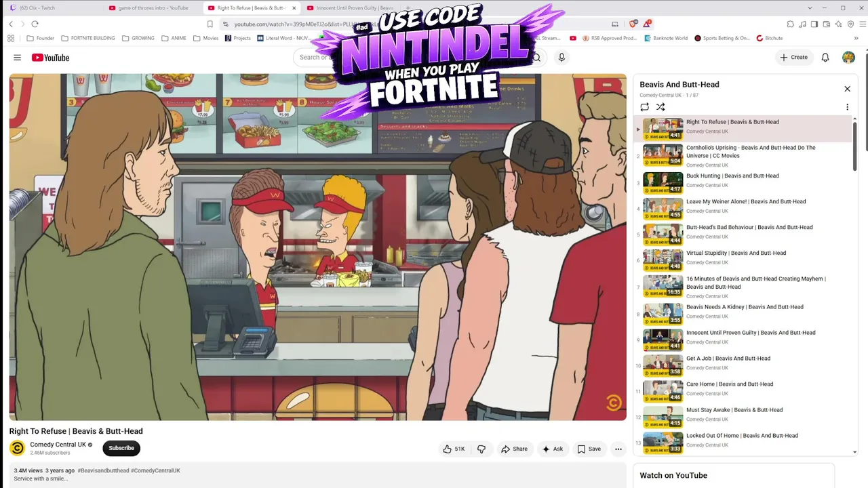Open the Bitchute bookmark
This screenshot has width=868, height=488.
pyautogui.click(x=770, y=39)
